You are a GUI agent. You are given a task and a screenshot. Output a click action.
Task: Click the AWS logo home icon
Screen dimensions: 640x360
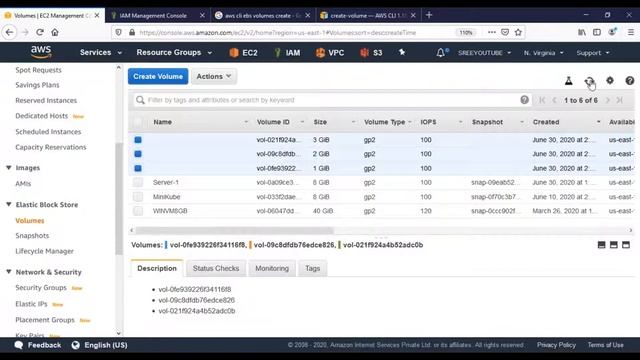41,52
